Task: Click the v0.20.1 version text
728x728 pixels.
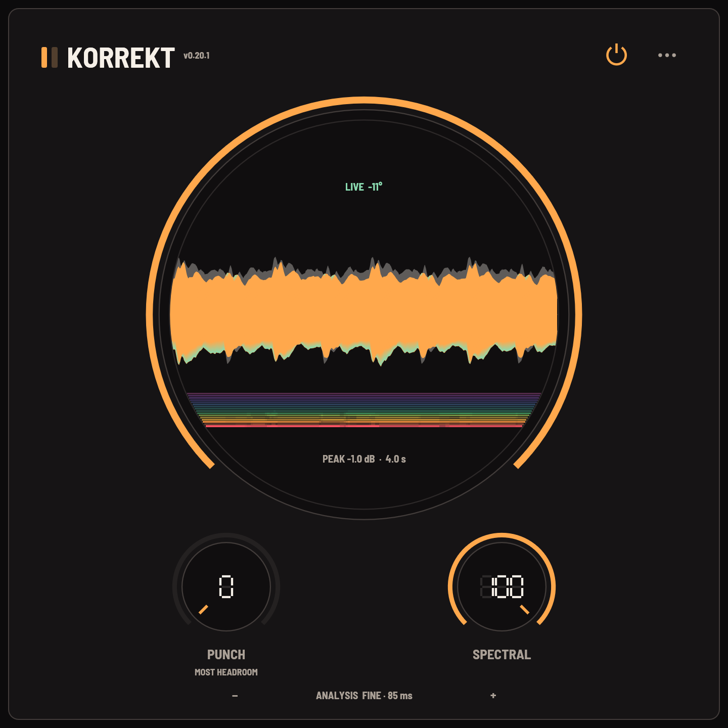Action: click(197, 56)
